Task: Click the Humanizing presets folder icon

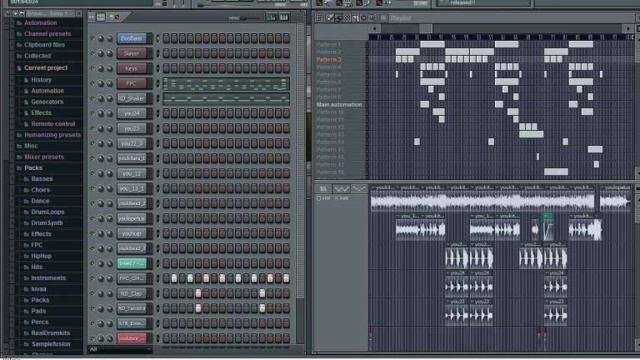Action: click(x=19, y=135)
